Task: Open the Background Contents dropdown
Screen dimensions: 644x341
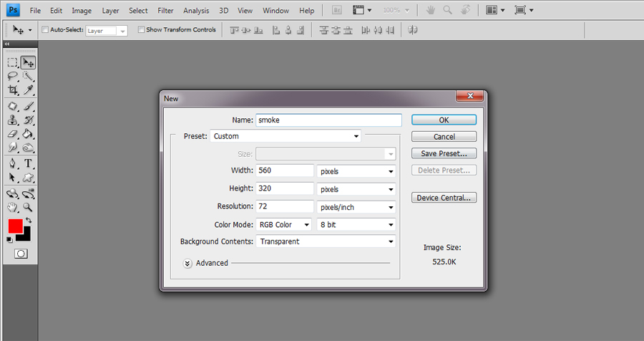Action: [x=326, y=241]
